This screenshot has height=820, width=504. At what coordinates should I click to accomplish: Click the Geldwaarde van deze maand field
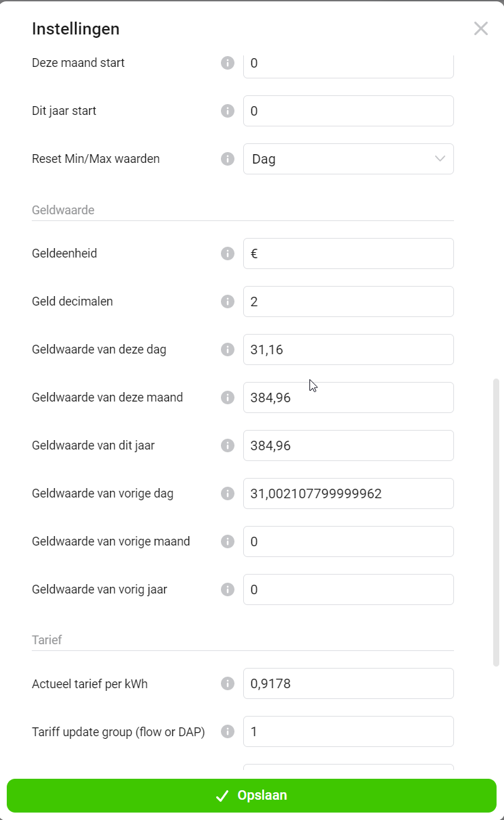[348, 397]
